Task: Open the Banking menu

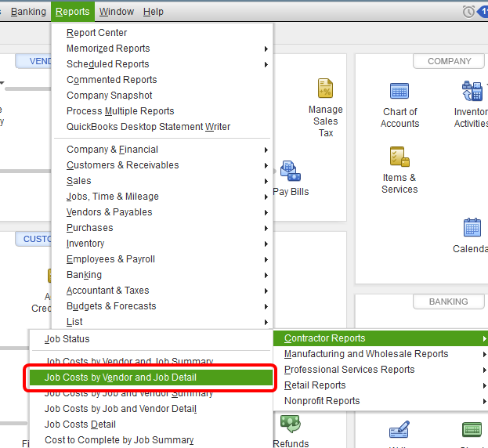Action: pyautogui.click(x=28, y=12)
